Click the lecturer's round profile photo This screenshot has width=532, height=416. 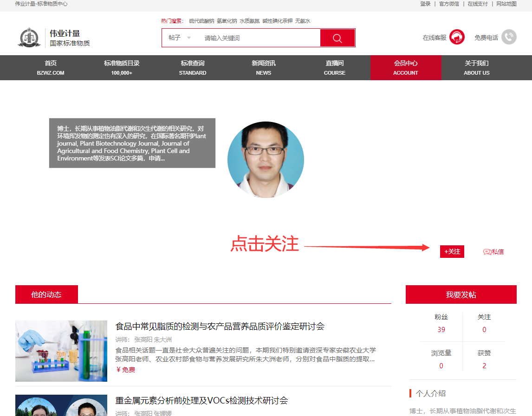[x=266, y=160]
